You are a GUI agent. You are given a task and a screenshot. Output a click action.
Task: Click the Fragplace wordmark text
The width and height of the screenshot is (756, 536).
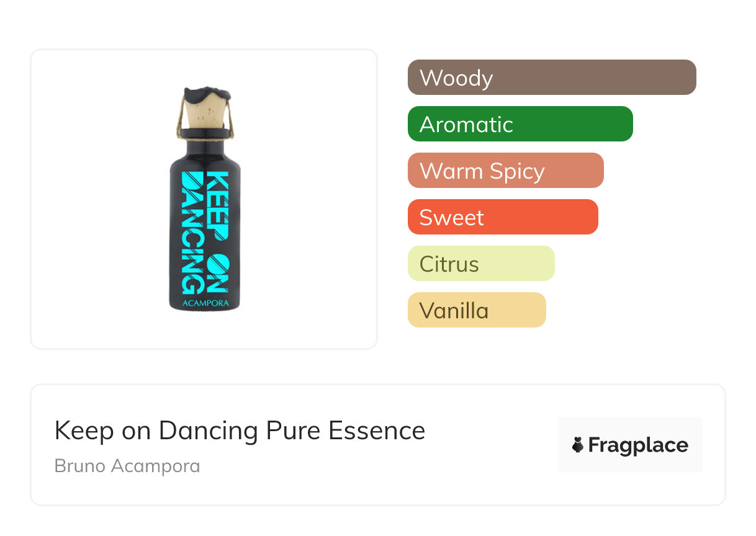click(x=637, y=445)
